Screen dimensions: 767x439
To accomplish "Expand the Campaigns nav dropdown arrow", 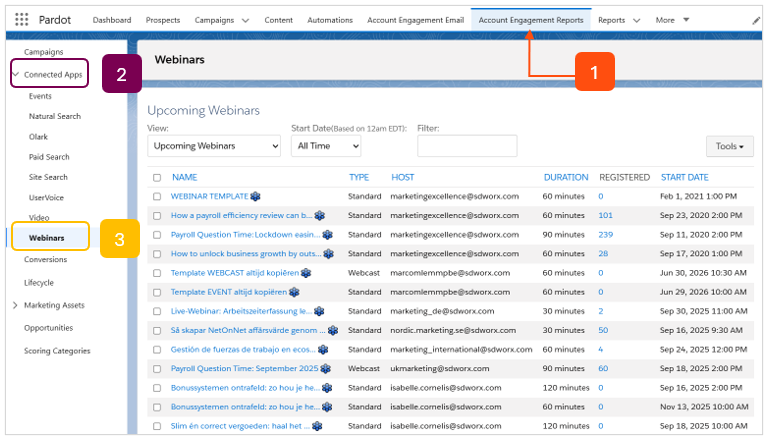I will click(x=246, y=21).
